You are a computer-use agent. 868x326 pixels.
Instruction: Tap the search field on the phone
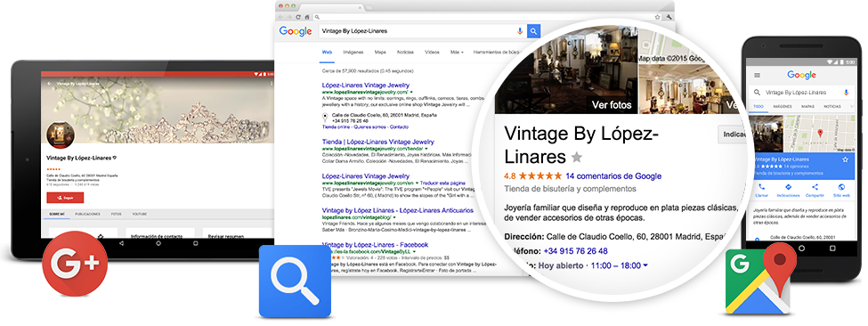[x=801, y=93]
